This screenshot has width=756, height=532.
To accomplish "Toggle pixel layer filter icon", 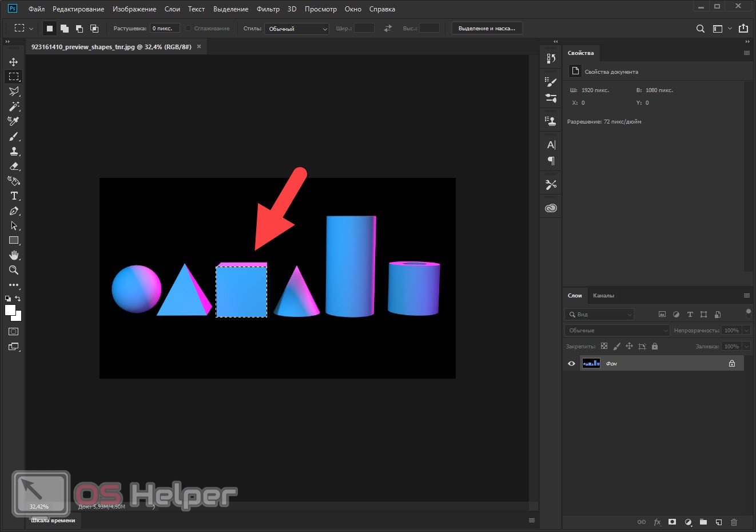I will point(662,314).
